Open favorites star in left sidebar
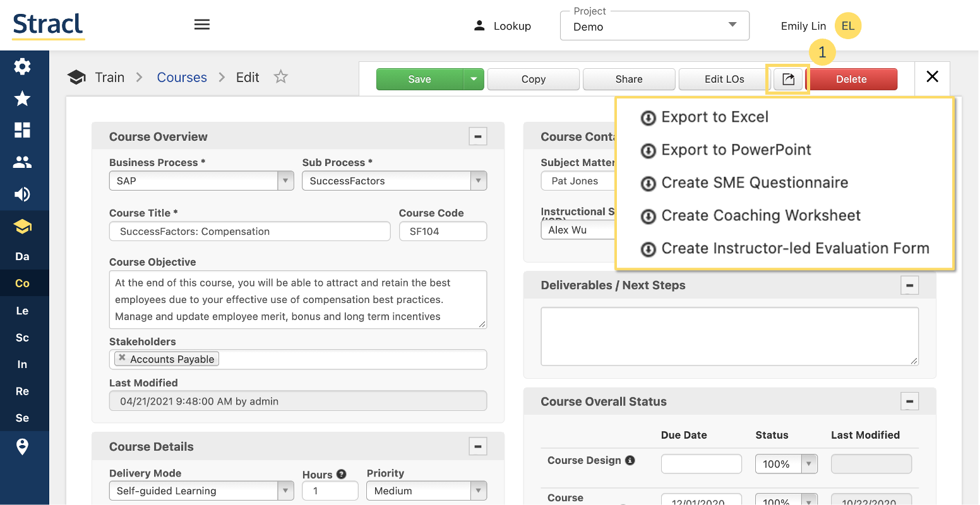 22,98
